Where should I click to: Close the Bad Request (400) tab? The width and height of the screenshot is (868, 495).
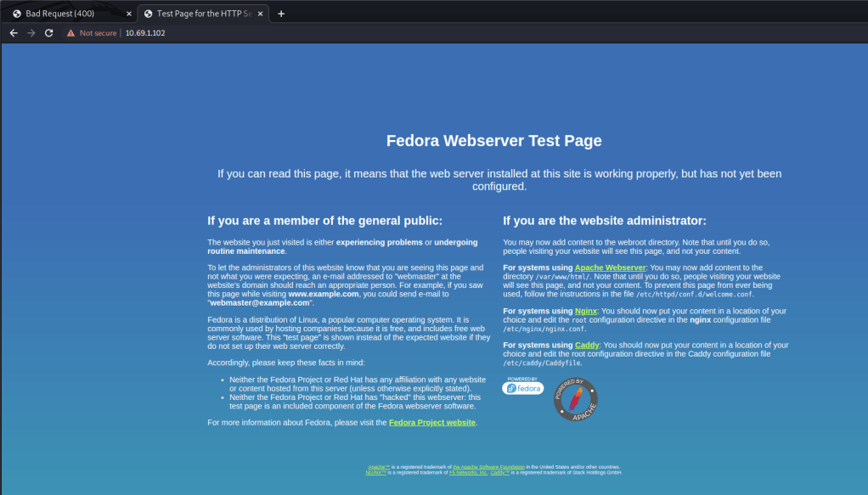point(128,14)
